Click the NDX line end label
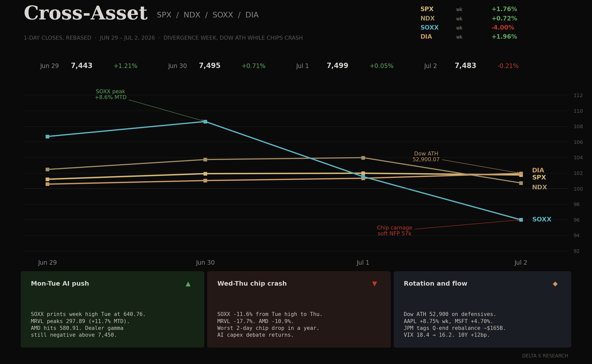 (540, 187)
